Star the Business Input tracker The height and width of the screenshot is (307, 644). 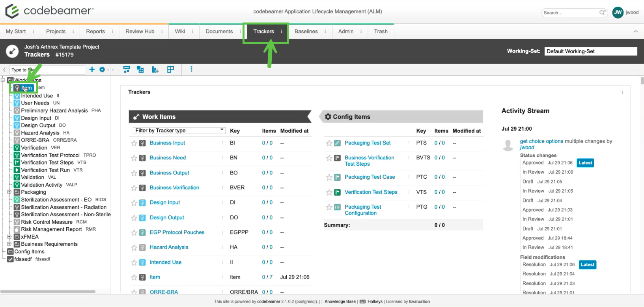coord(134,143)
